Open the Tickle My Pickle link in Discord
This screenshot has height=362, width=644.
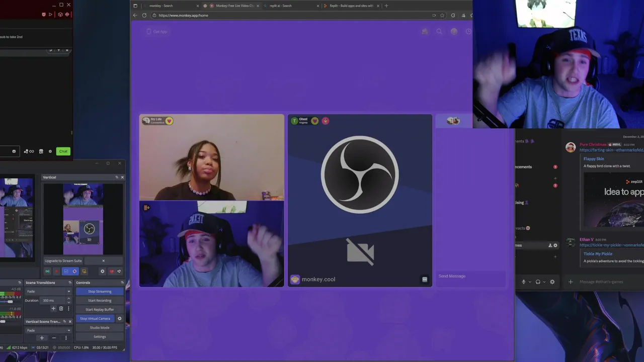[x=598, y=254]
